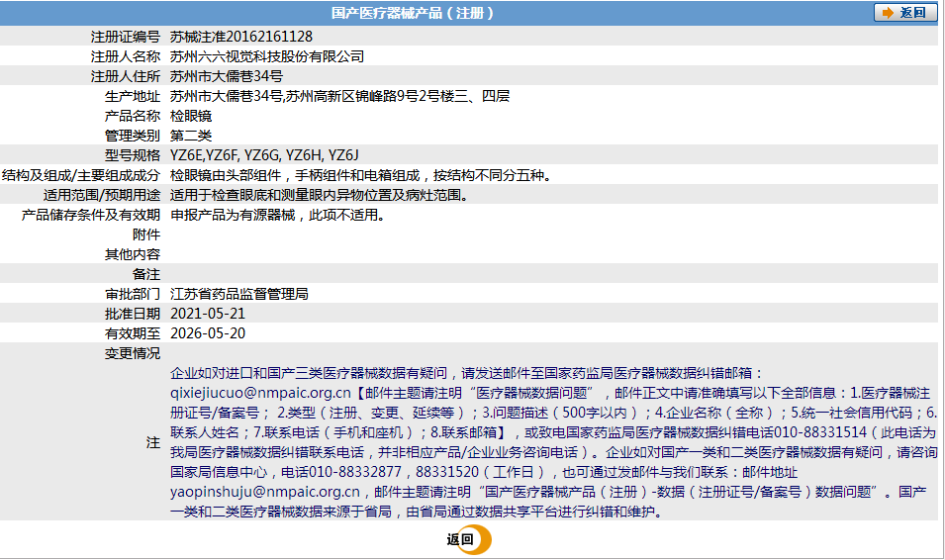Click approval date 2021-05-21
This screenshot has height=560, width=945.
(x=208, y=314)
